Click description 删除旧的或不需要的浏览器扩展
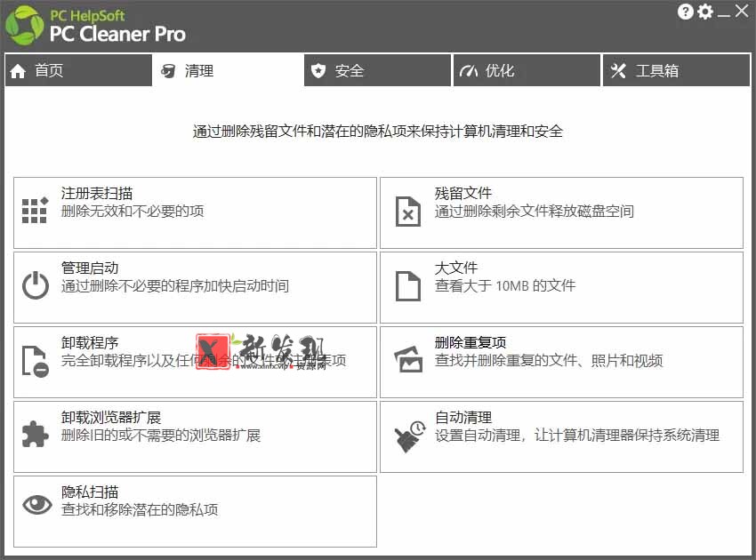756x560 pixels. click(x=161, y=436)
